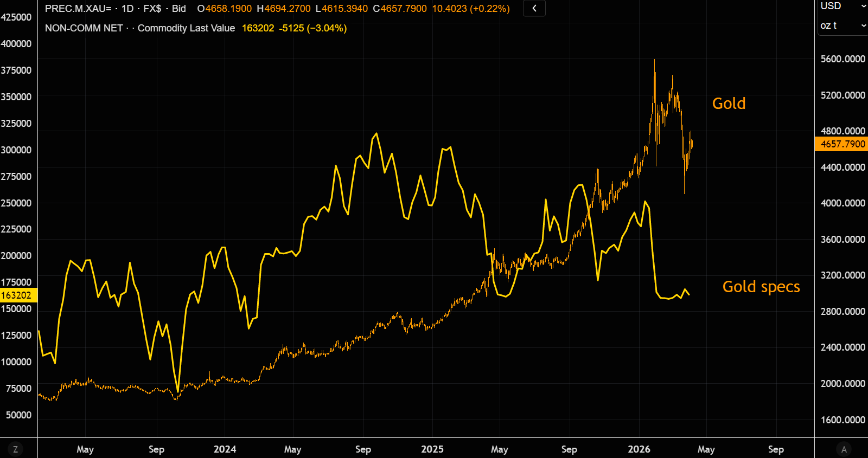This screenshot has height=458, width=868.
Task: Click the orange close price C4657.7900 value
Action: 400,9
